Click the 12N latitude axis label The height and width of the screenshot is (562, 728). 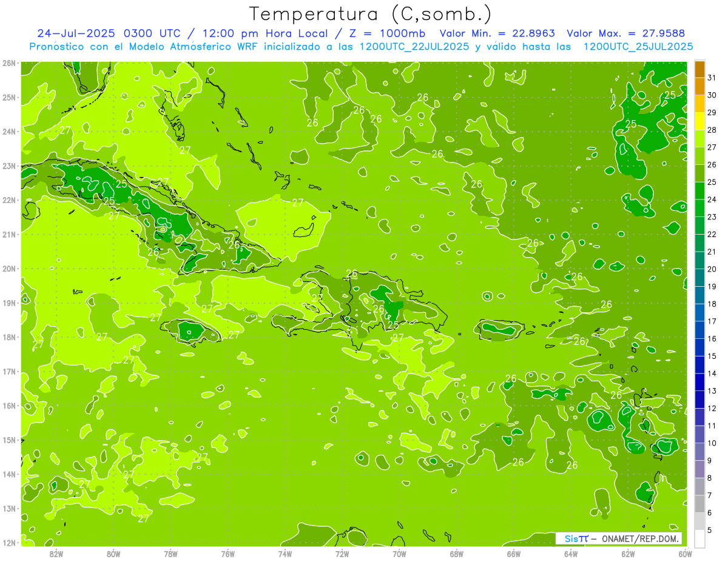[9, 543]
